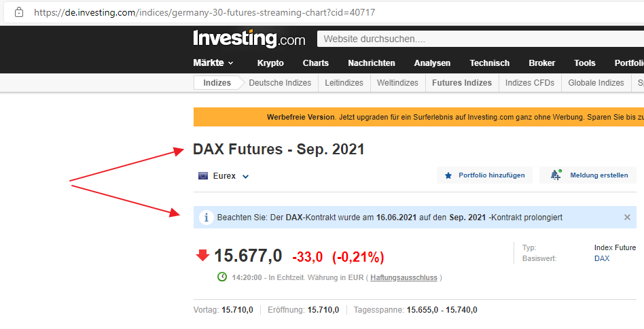This screenshot has height=329, width=644.
Task: Click the red down arrow price indicator
Action: click(202, 256)
